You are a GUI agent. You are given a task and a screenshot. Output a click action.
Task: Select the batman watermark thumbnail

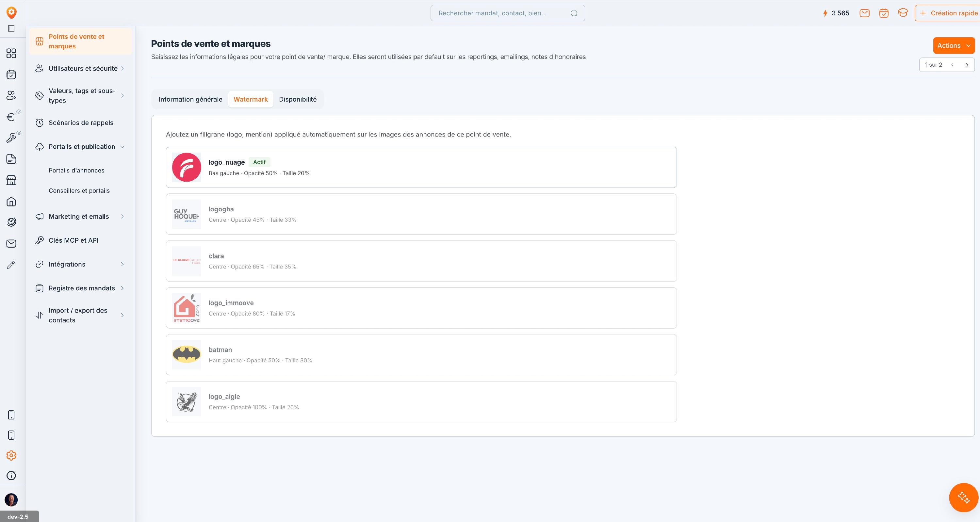tap(187, 355)
